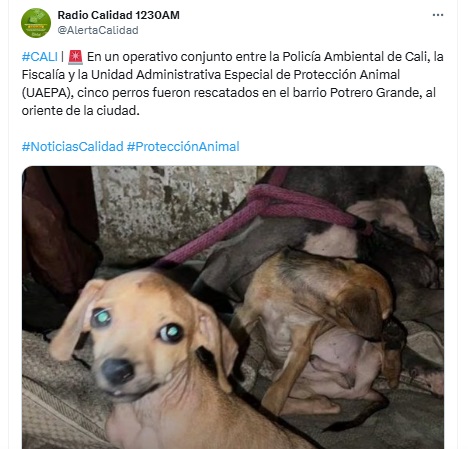Open the three-dot more options menu
The width and height of the screenshot is (468, 449).
tap(438, 15)
